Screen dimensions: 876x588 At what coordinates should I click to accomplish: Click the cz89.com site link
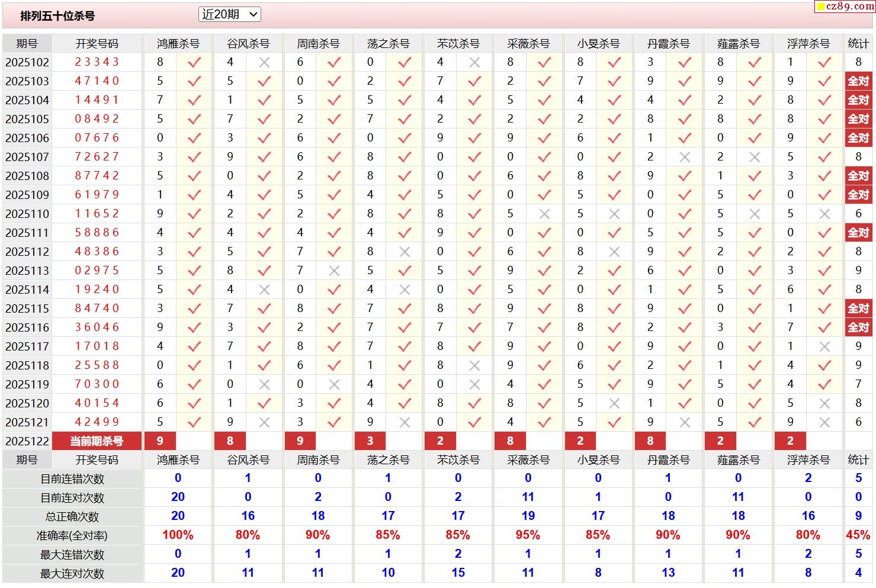(x=845, y=6)
